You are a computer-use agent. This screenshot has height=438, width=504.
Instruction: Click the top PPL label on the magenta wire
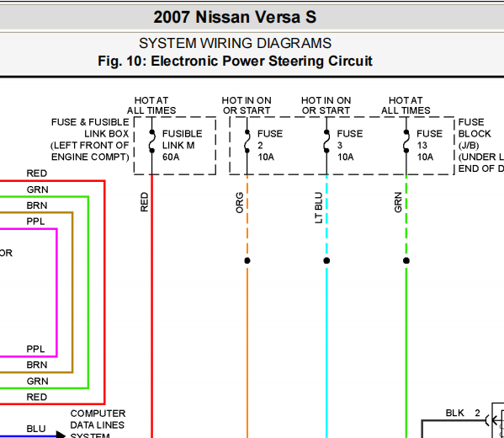pyautogui.click(x=35, y=222)
